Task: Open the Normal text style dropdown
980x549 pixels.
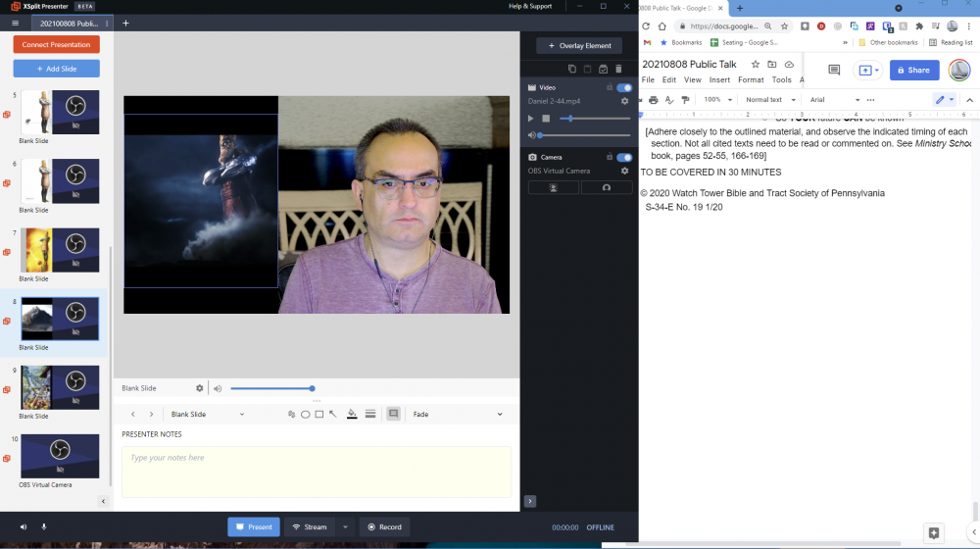Action: 770,100
